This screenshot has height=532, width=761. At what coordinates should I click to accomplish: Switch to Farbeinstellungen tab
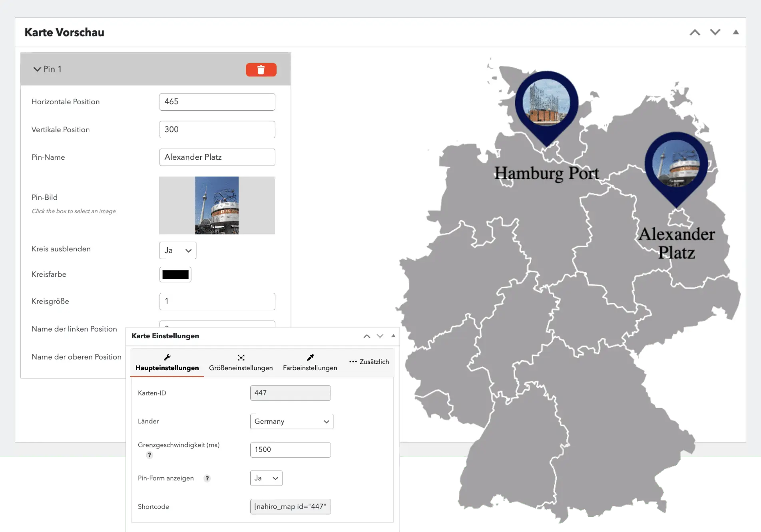coord(310,362)
